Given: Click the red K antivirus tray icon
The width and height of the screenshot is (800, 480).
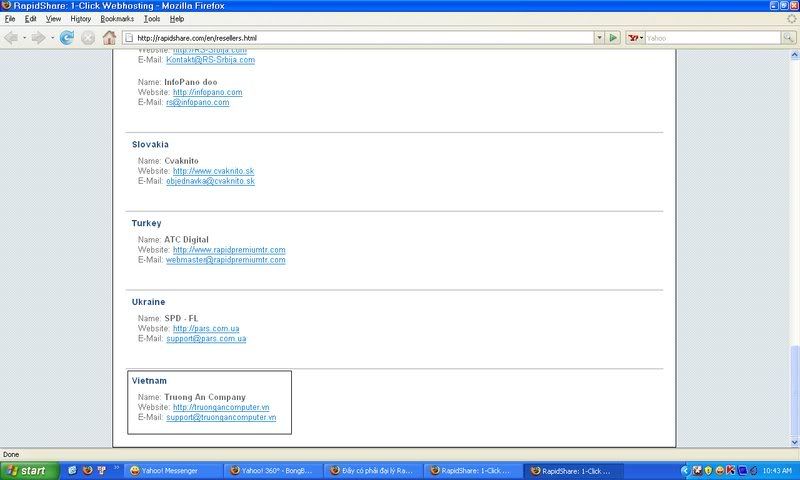Looking at the screenshot, I should click(731, 471).
